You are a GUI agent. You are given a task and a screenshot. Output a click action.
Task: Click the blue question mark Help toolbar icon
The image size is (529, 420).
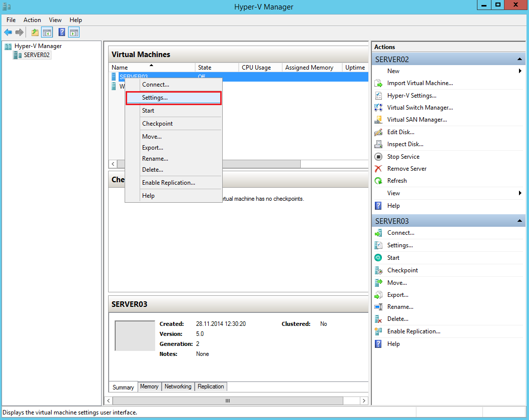tap(62, 33)
